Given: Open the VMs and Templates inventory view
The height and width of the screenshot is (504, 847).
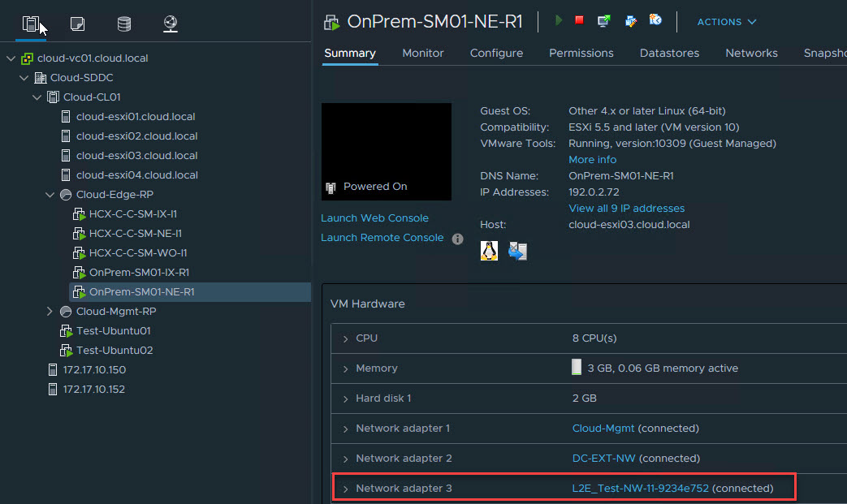Looking at the screenshot, I should [77, 24].
